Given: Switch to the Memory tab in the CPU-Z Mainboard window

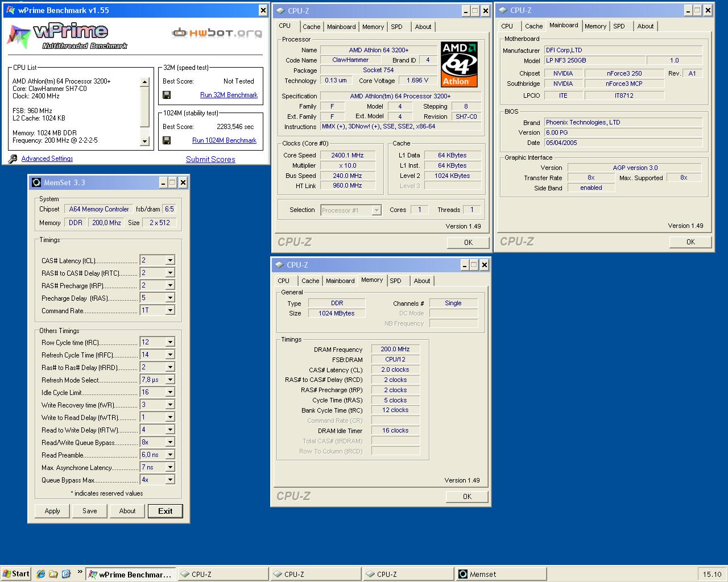Looking at the screenshot, I should 595,26.
